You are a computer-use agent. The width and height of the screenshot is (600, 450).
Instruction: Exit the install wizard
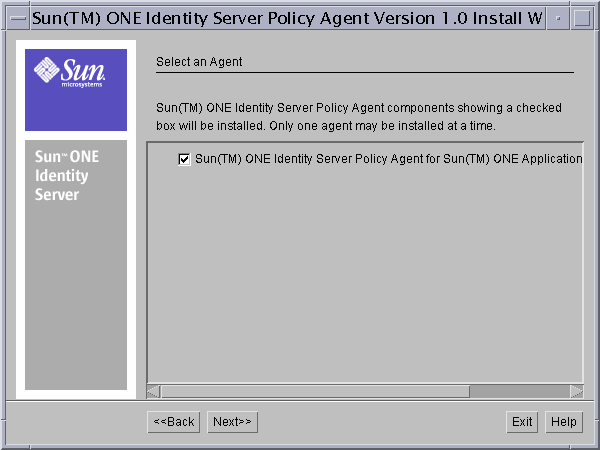pyautogui.click(x=522, y=422)
